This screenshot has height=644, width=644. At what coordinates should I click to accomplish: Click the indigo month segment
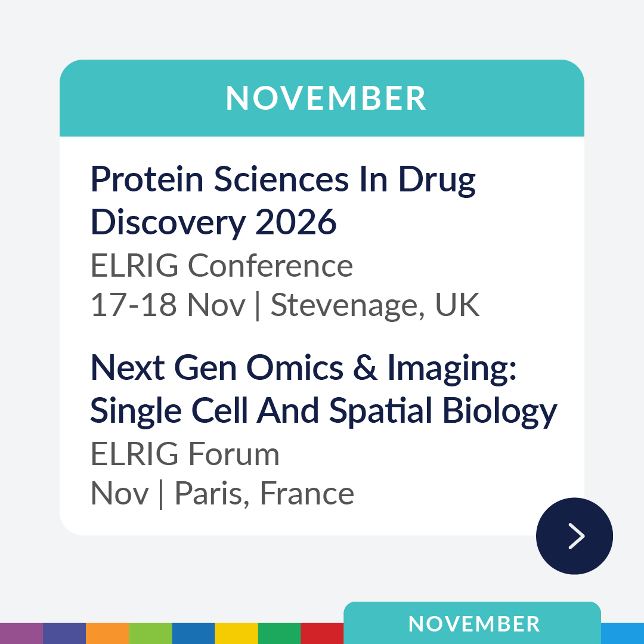pos(64,633)
